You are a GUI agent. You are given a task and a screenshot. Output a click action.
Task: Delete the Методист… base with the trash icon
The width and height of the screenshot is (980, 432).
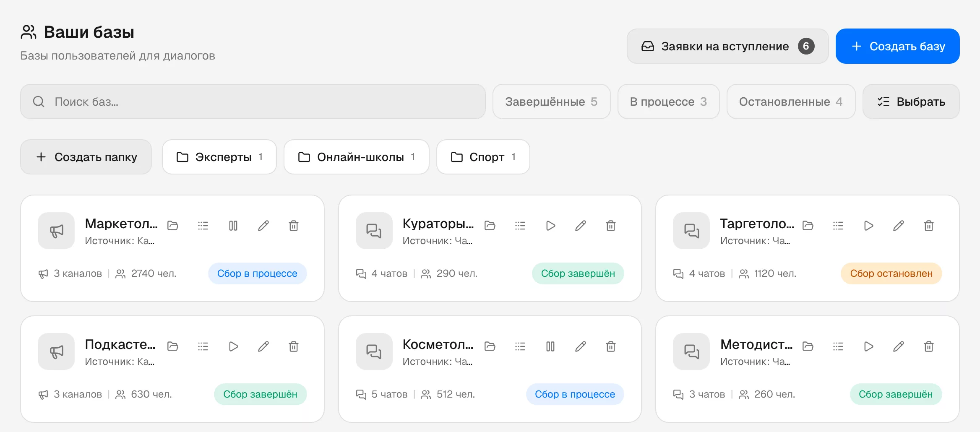click(x=929, y=346)
